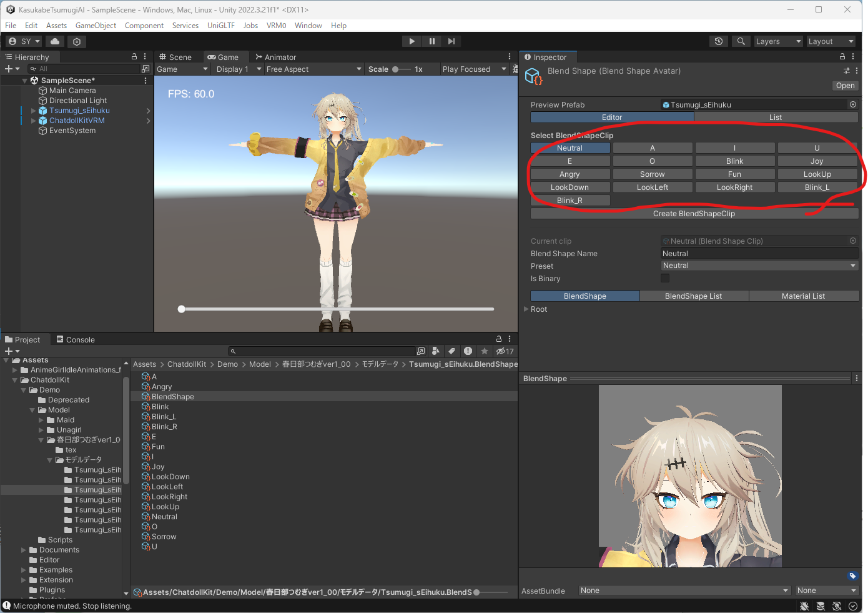Open the GameObject menu
868x613 pixels.
96,26
